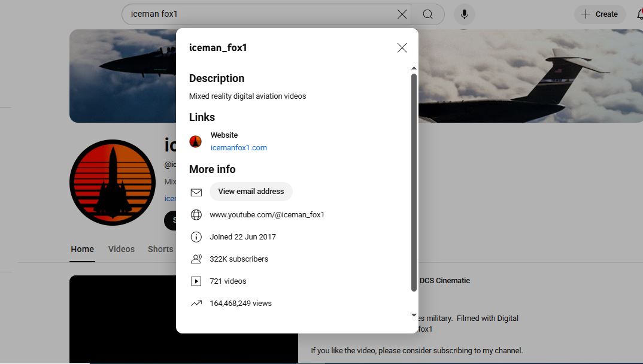Focus the search field containing iceman fox1
Viewport: 643px width, 364px height.
point(257,14)
